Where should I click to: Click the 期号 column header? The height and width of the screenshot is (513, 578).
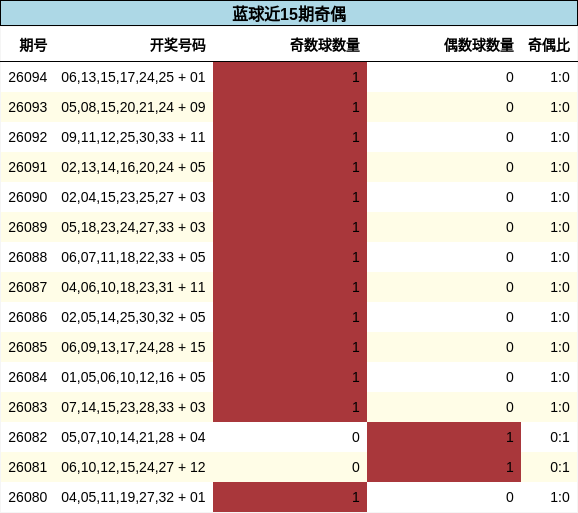[33, 45]
